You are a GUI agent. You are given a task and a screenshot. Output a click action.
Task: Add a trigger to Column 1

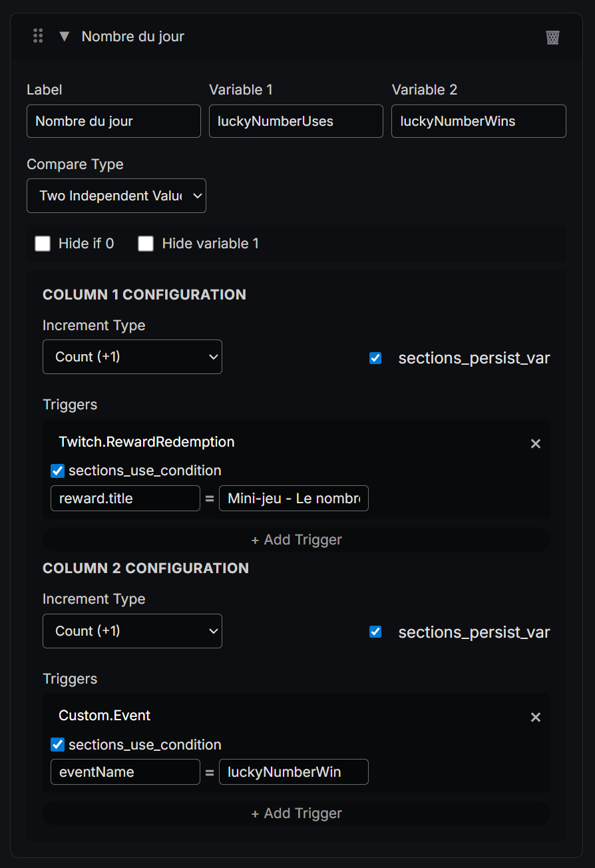pos(296,540)
